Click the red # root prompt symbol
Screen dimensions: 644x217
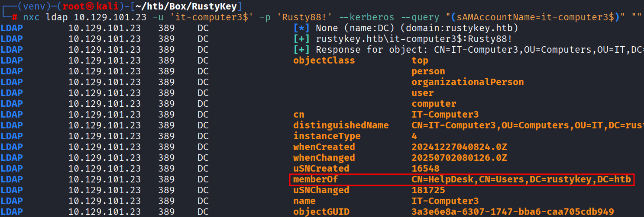(x=15, y=17)
